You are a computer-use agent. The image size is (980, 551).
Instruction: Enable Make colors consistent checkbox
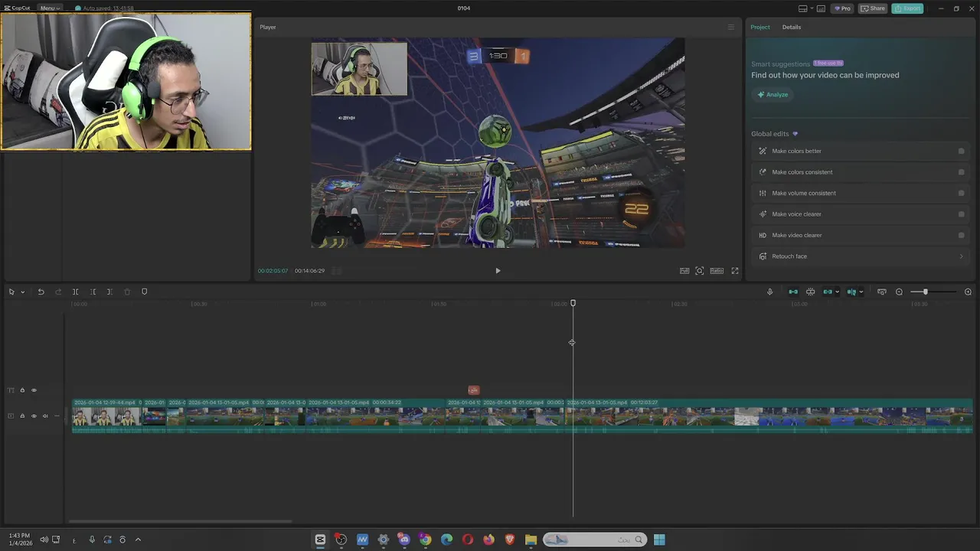(x=962, y=172)
